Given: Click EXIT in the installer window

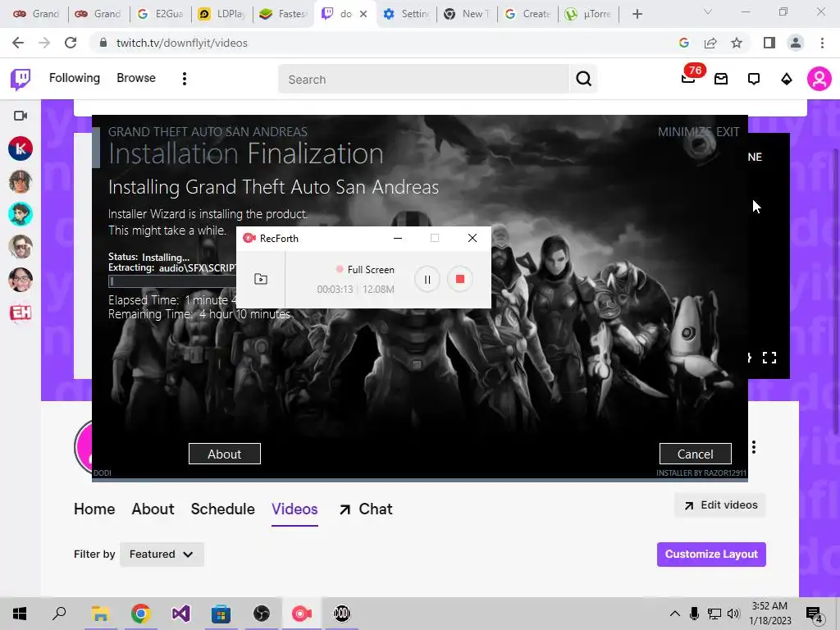Looking at the screenshot, I should (728, 132).
